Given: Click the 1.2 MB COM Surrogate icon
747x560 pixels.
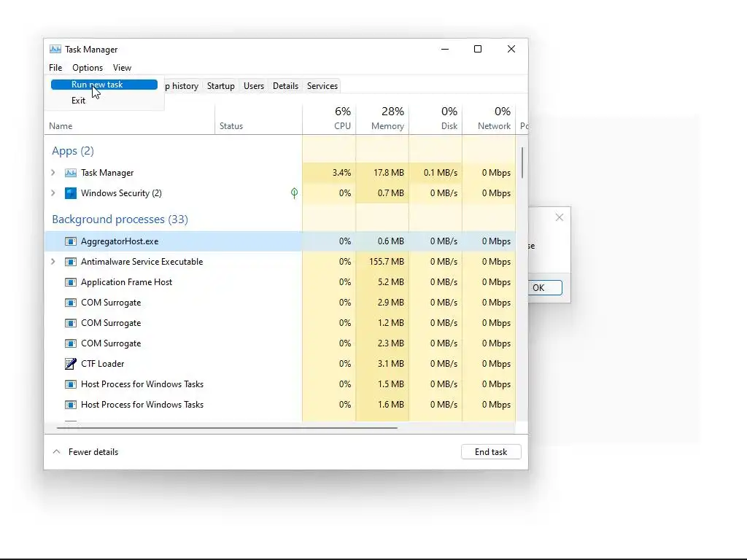Looking at the screenshot, I should click(71, 323).
